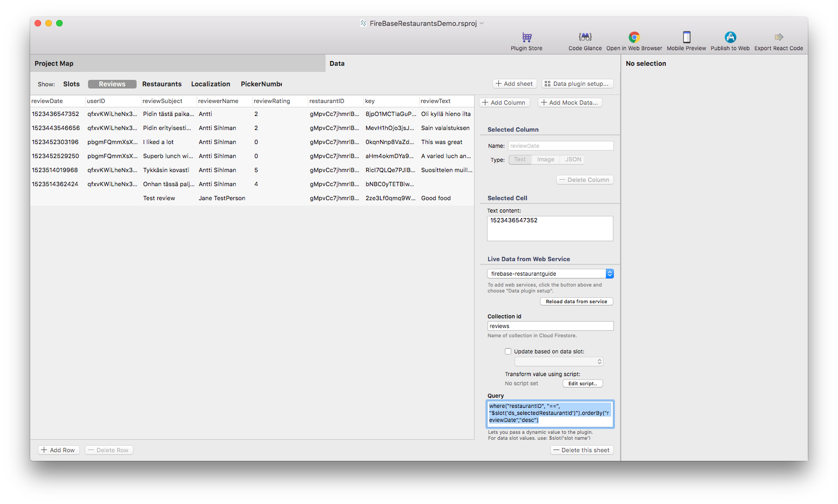The image size is (838, 504).
Task: Switch to the Localization sheet tab
Action: point(211,84)
